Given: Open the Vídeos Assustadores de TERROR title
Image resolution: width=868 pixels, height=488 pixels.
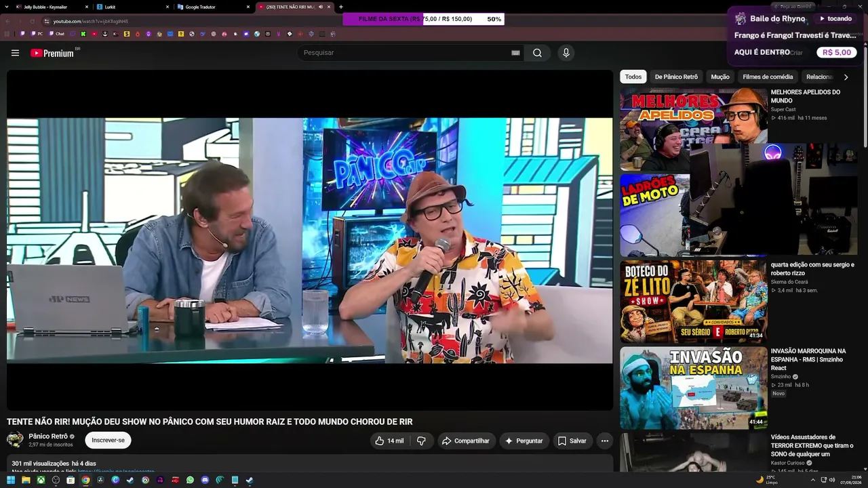Looking at the screenshot, I should [812, 445].
